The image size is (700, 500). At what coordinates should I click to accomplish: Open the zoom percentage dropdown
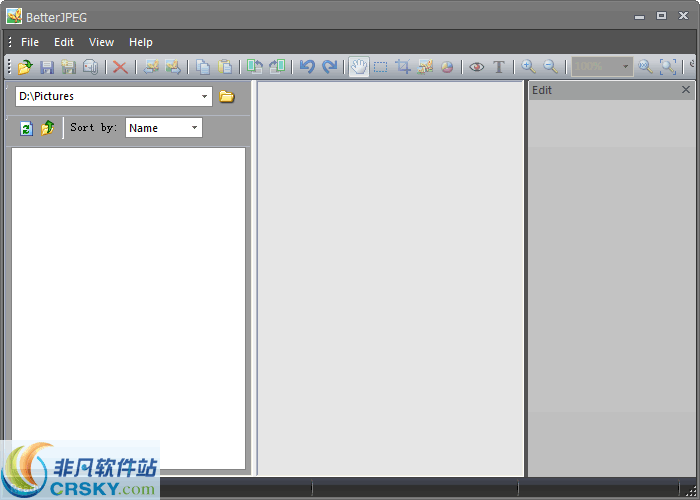point(625,67)
